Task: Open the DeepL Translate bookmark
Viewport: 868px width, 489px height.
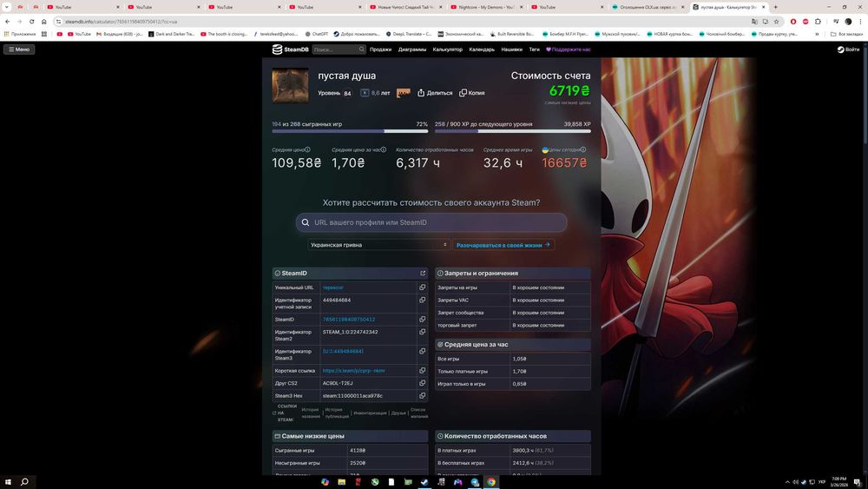Action: [409, 34]
